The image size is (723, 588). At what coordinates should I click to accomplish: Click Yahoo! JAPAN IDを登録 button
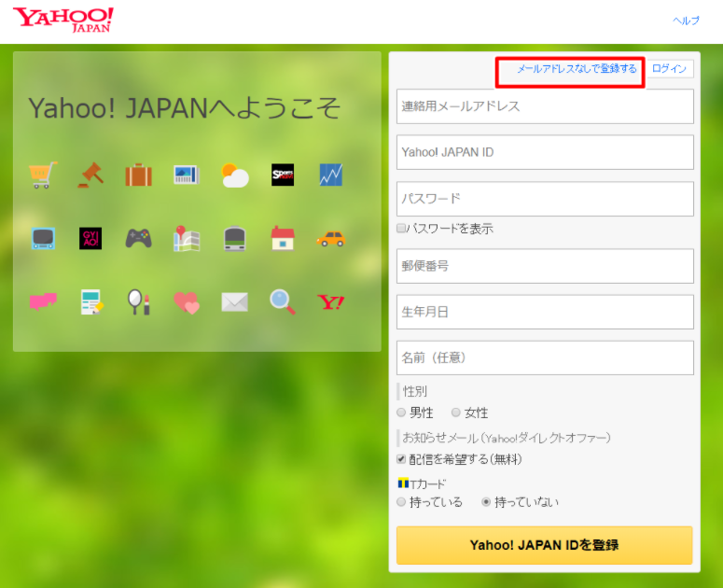(545, 545)
